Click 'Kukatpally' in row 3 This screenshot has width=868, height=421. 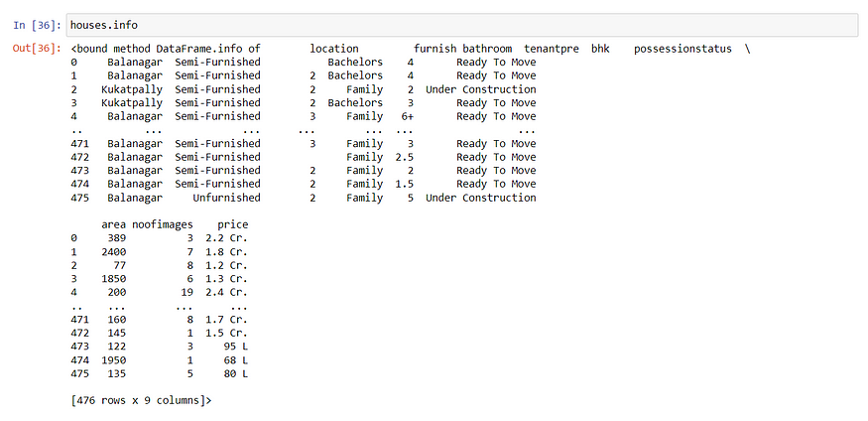click(x=132, y=103)
